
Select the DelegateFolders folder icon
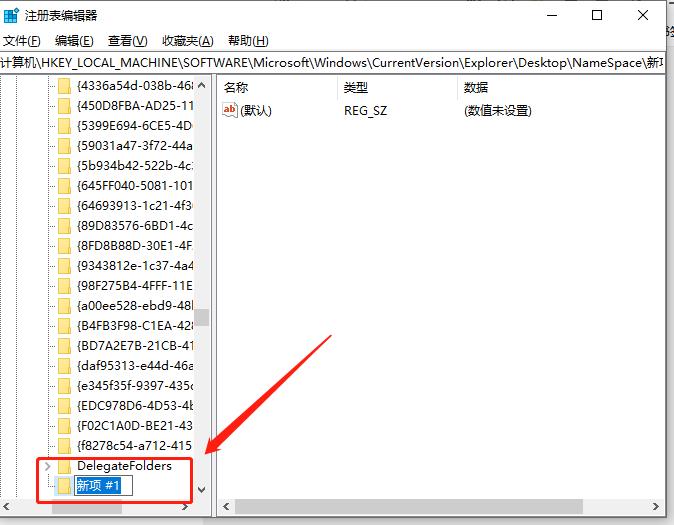tap(64, 466)
